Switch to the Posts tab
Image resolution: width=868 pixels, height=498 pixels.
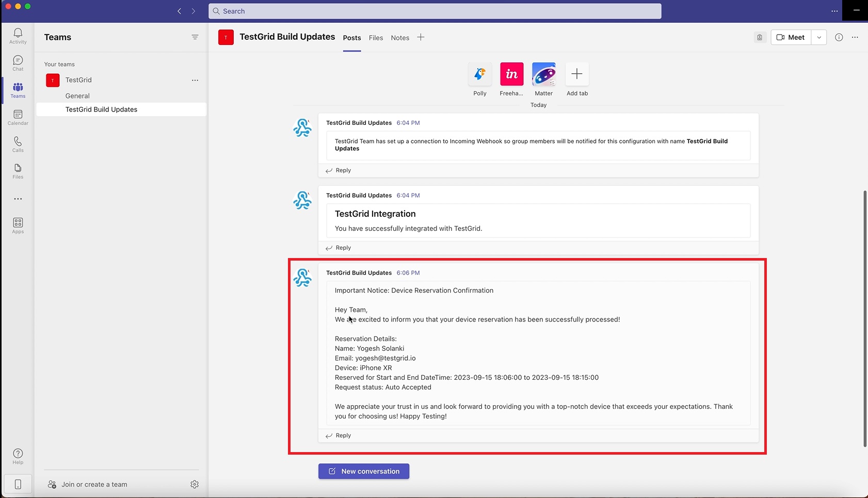[x=352, y=38]
